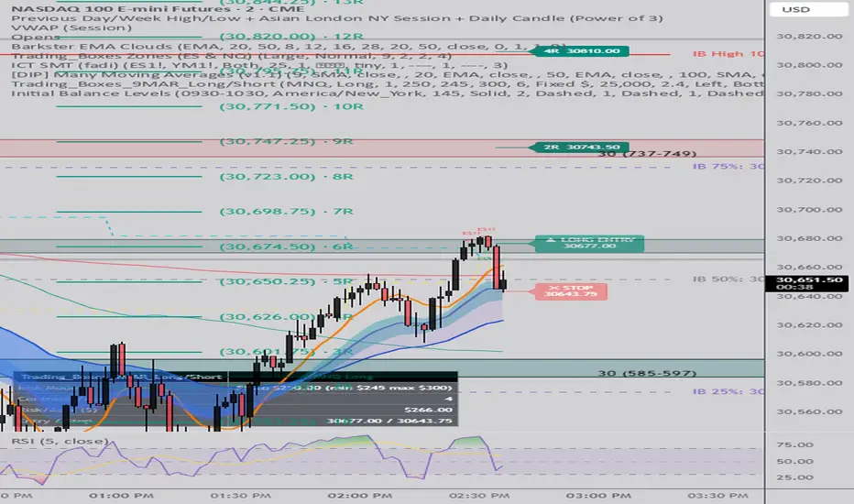
Task: Click the 30,700.00 price scale label
Action: [809, 209]
